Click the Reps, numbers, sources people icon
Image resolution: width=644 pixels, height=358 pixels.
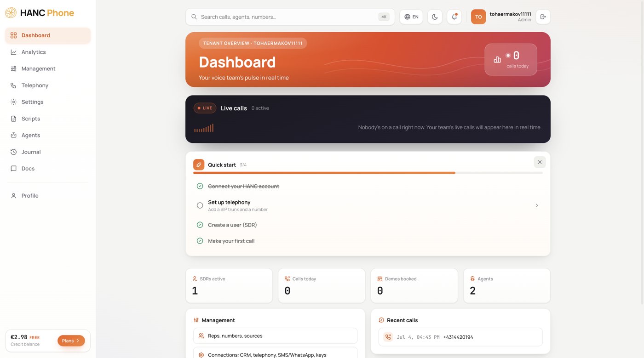point(201,336)
